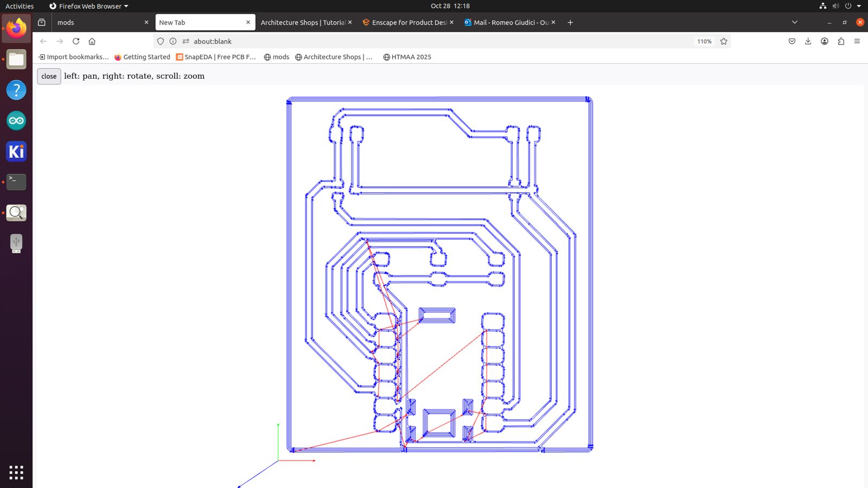Open Firefox application hamburger menu
The height and width of the screenshot is (488, 868).
click(857, 41)
